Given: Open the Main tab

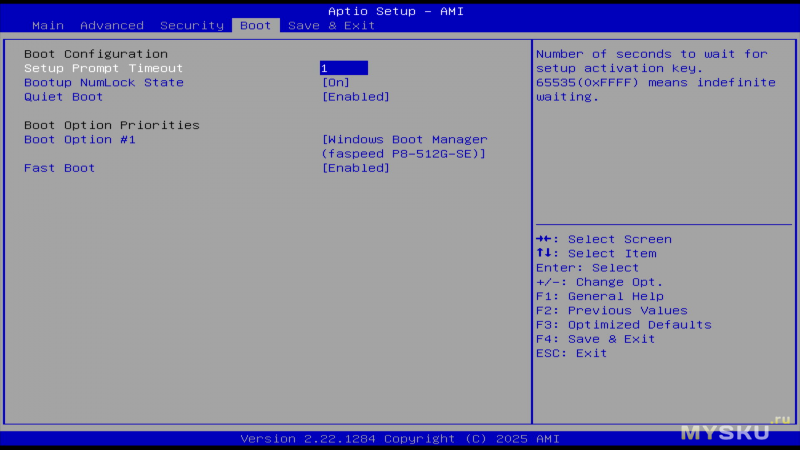Looking at the screenshot, I should 48,25.
